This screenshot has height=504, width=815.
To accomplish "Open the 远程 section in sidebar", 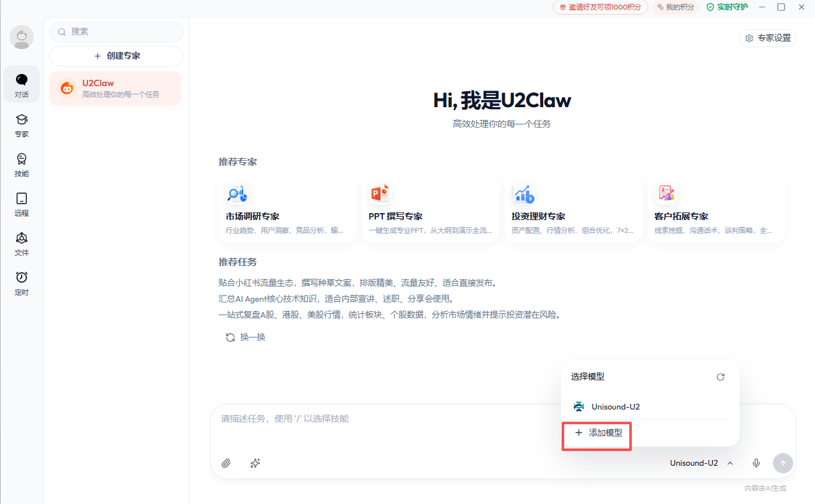I will coord(22,204).
